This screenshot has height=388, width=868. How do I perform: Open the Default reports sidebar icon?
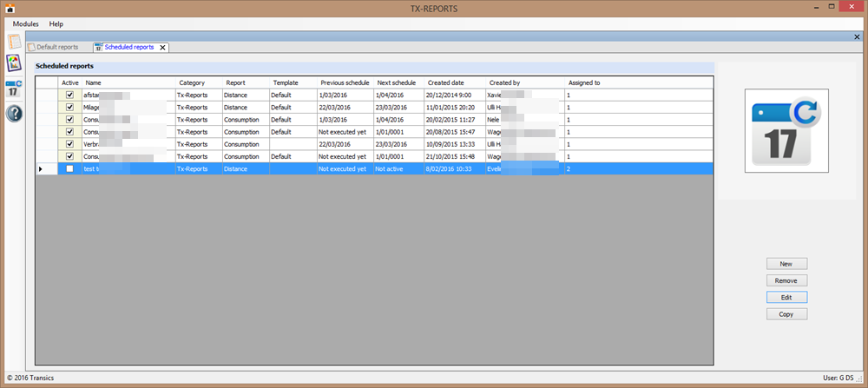pyautogui.click(x=13, y=42)
